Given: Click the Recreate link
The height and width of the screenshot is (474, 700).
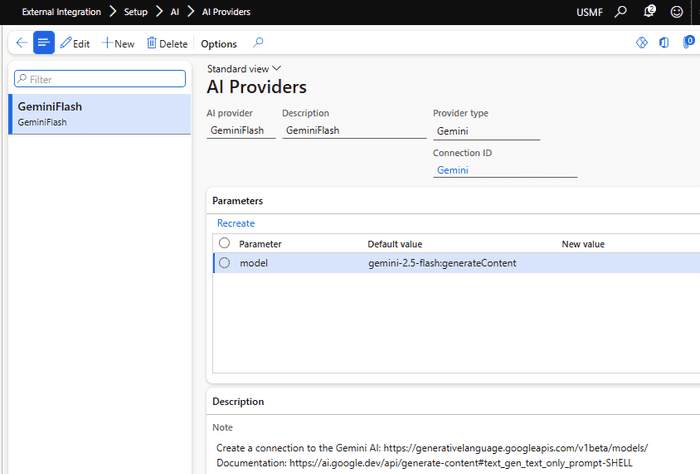Looking at the screenshot, I should [236, 223].
